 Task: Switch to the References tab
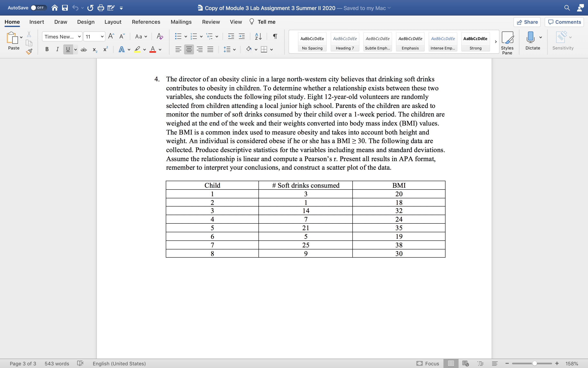click(146, 22)
